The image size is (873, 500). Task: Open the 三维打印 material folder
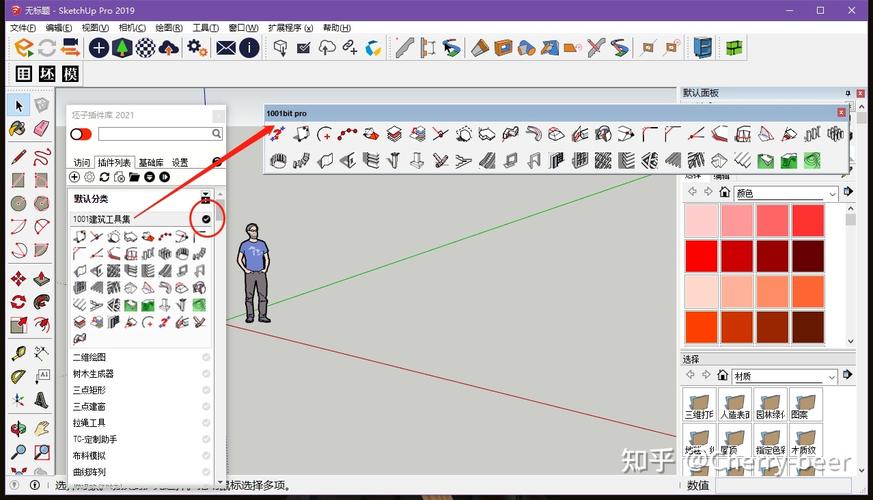click(699, 405)
